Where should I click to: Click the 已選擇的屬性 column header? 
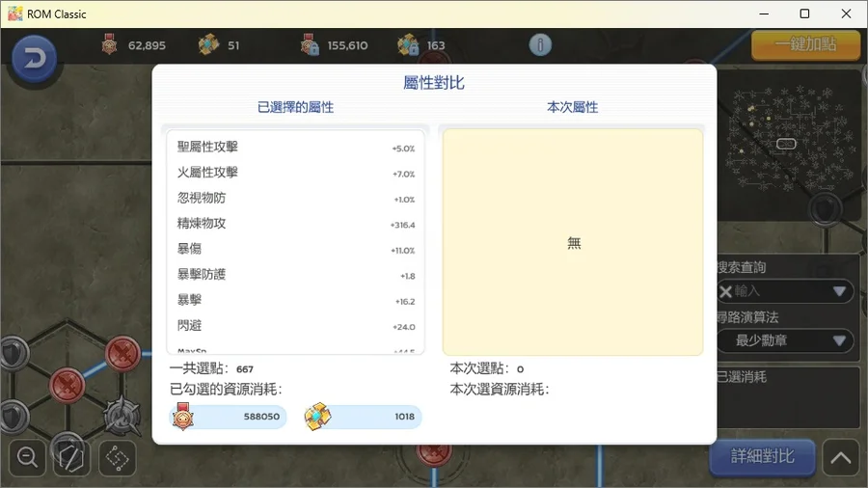295,107
